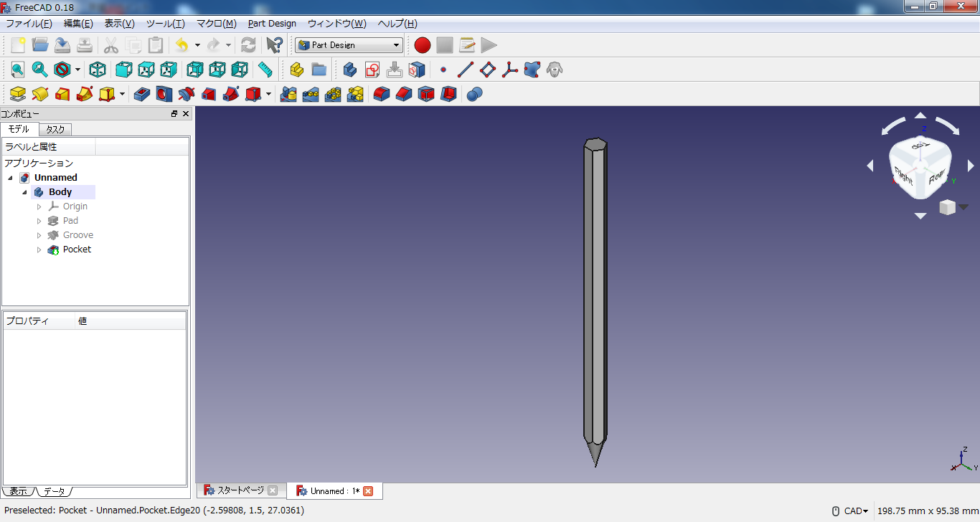Set rear view

pos(195,70)
